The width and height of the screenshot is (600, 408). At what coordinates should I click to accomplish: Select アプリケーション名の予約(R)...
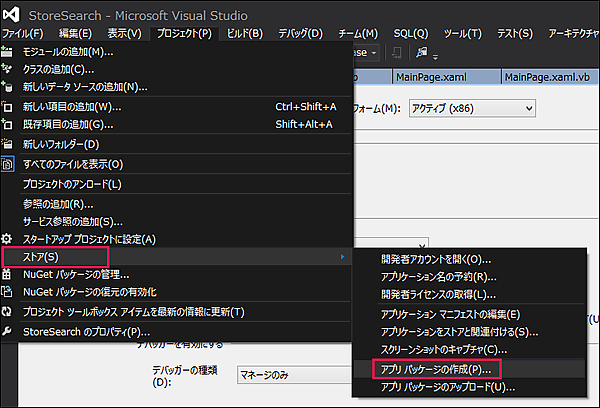pos(470,277)
